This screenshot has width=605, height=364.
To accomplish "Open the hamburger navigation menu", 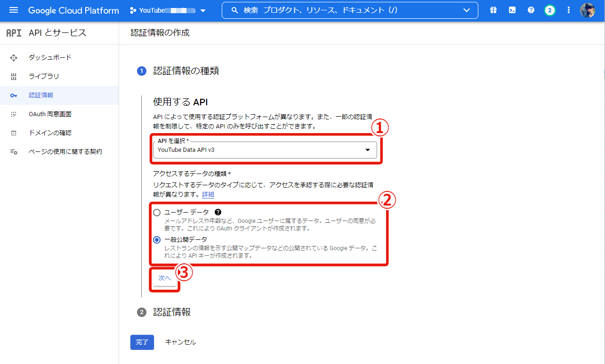I will (x=13, y=10).
